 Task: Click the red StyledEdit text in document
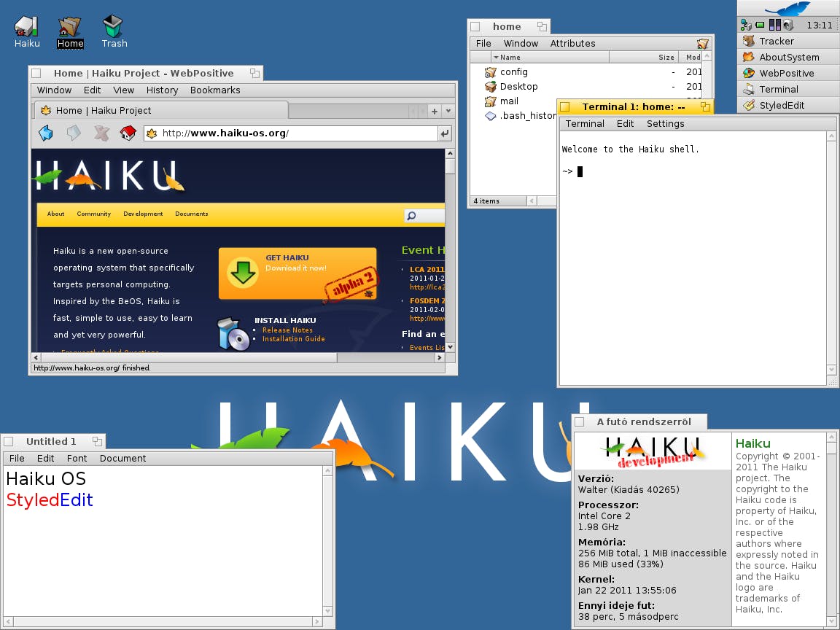tap(33, 499)
